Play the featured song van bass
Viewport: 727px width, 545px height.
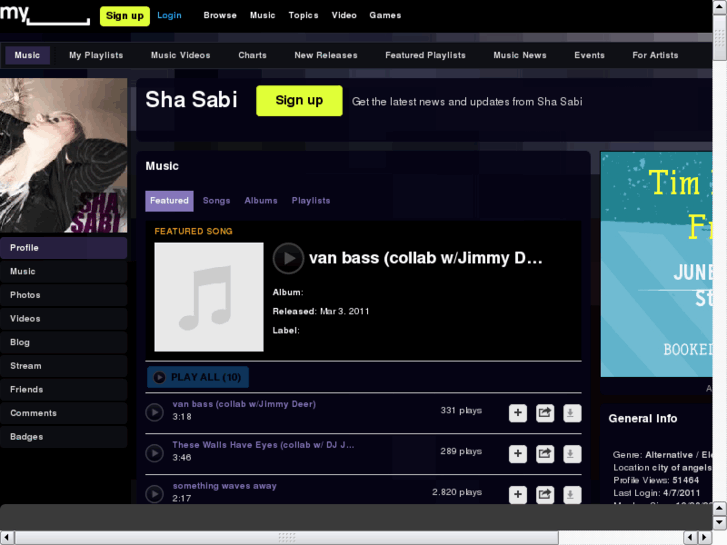point(288,258)
